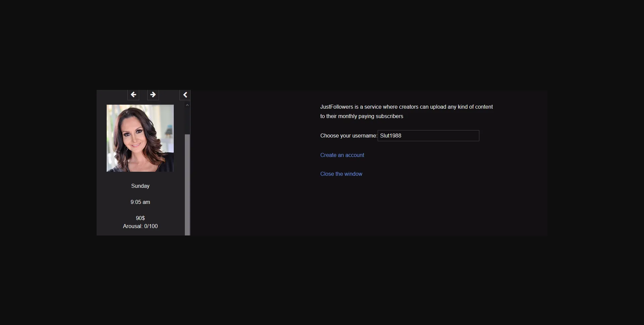Click the woman's portrait photo
Screen dimensions: 644x325
[x=140, y=138]
